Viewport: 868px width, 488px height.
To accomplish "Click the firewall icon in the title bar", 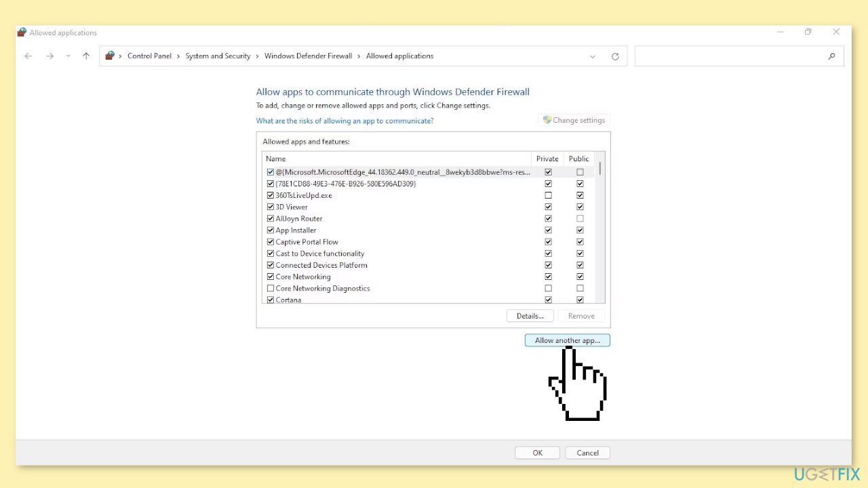I will click(22, 33).
